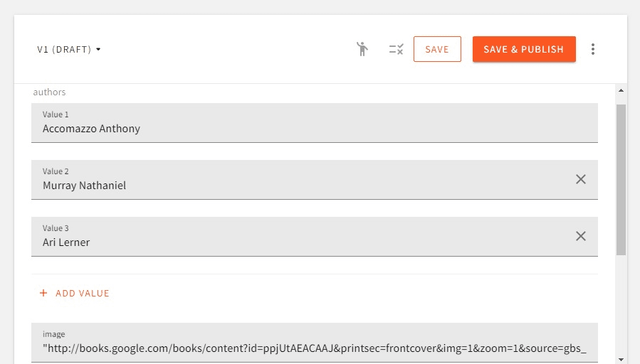Click the caret arrow next to V1 (DRAFT)
The image size is (640, 364).
[98, 50]
